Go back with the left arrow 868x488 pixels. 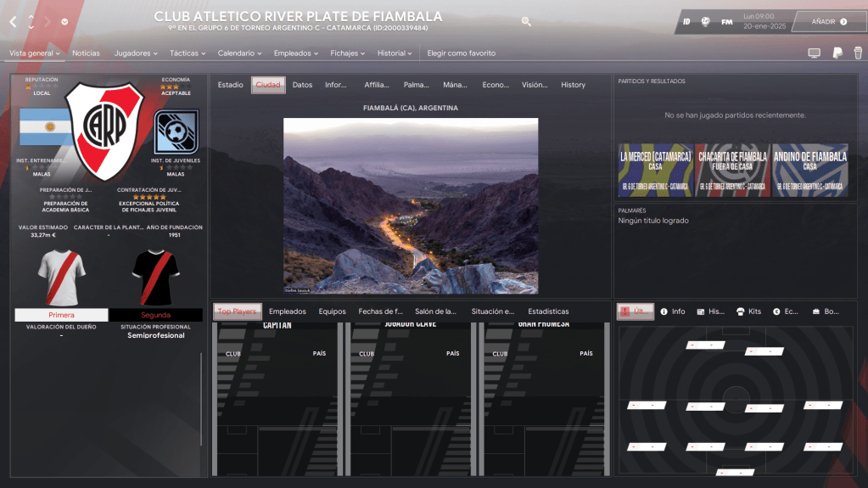[x=13, y=21]
